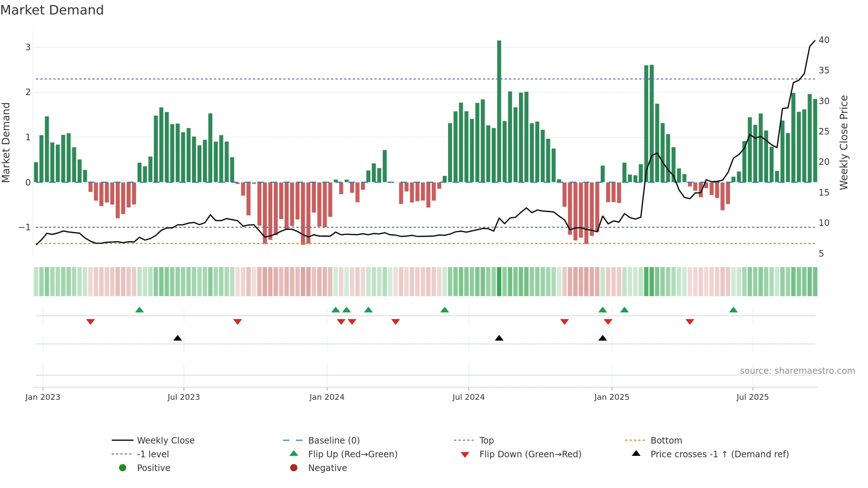This screenshot has width=868, height=488.
Task: Select the '-1 level' legend label
Action: tap(153, 454)
